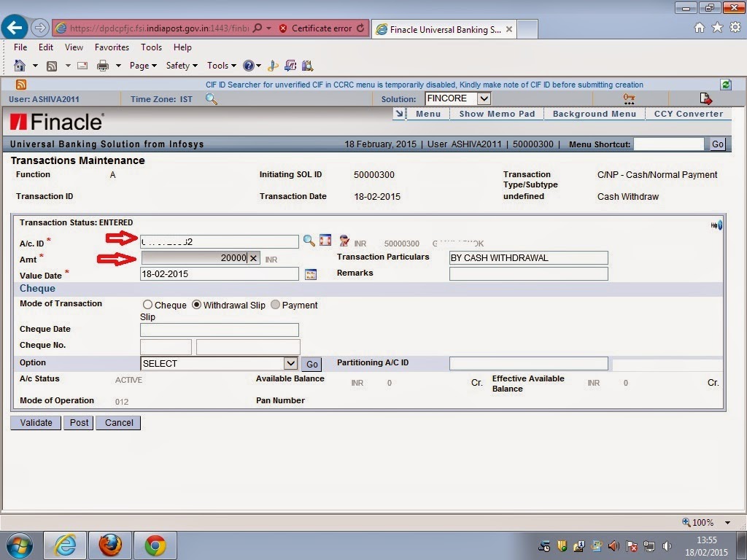Clear the Amt field with the X

click(253, 258)
